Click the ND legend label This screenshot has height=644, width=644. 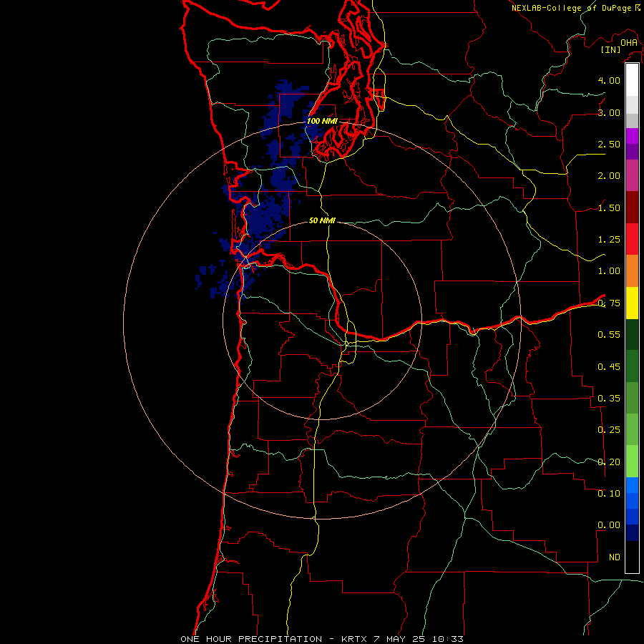pos(615,557)
